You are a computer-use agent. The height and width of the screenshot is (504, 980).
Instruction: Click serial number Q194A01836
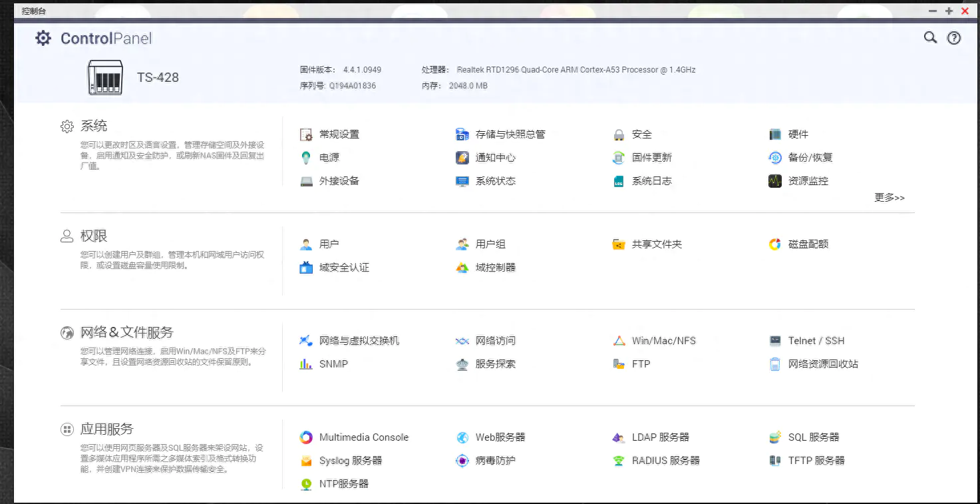[353, 86]
